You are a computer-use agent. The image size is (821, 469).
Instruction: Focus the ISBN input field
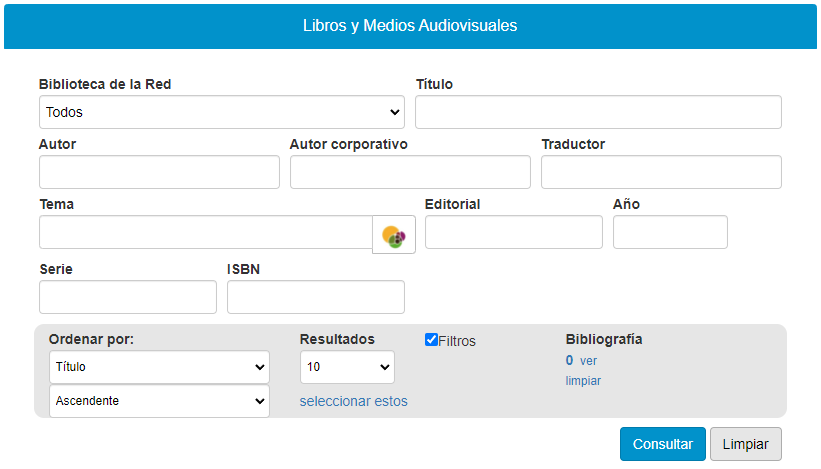click(316, 297)
